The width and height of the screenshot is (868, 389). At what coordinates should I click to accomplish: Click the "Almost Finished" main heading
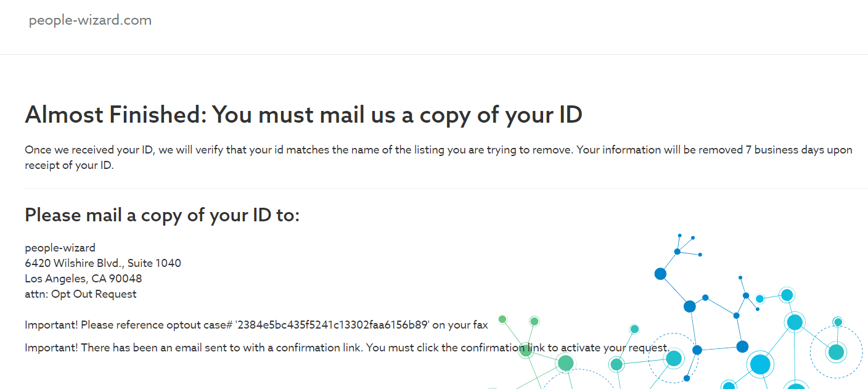[303, 115]
